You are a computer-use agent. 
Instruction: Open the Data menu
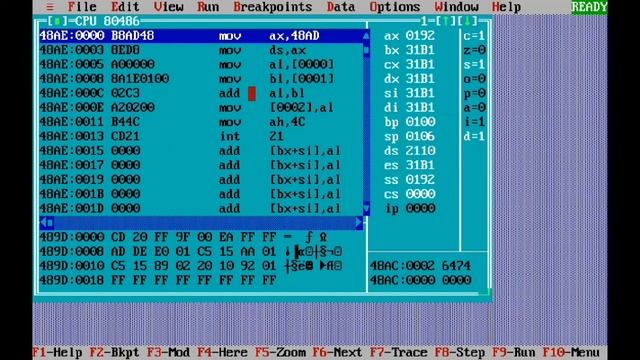pyautogui.click(x=341, y=7)
